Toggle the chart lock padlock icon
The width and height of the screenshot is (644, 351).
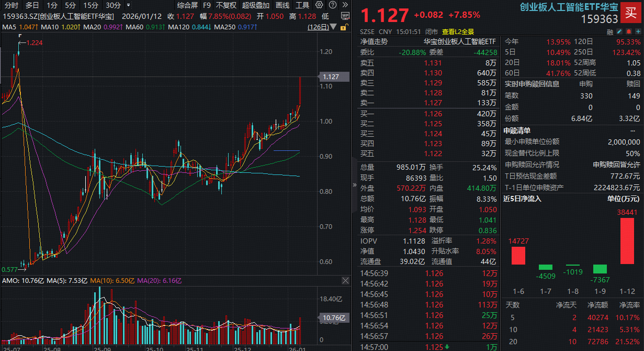343,26
